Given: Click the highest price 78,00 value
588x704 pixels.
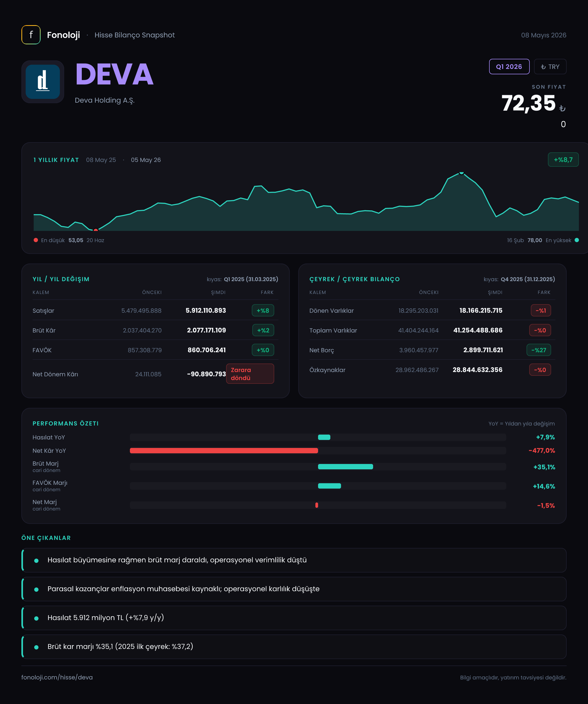Looking at the screenshot, I should [535, 240].
